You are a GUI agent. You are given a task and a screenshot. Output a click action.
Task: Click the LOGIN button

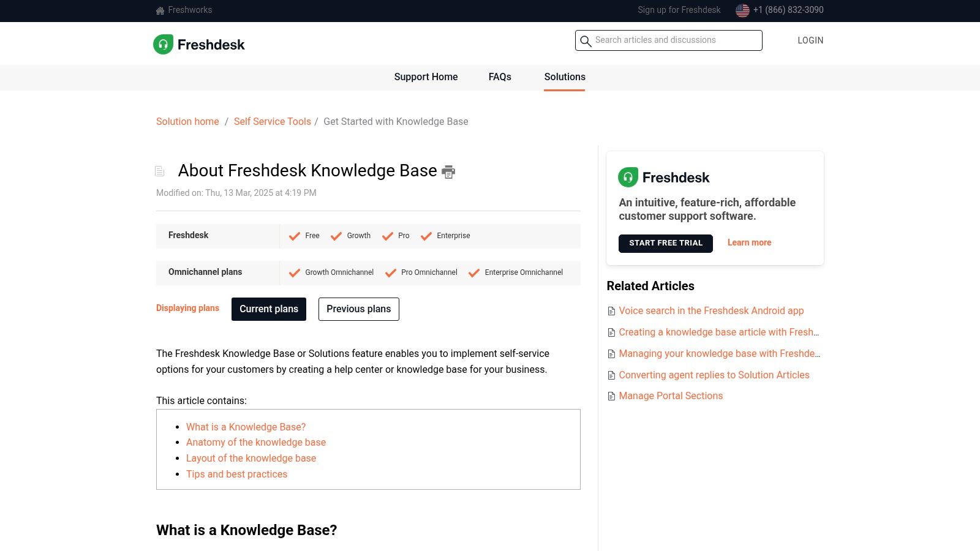coord(810,40)
